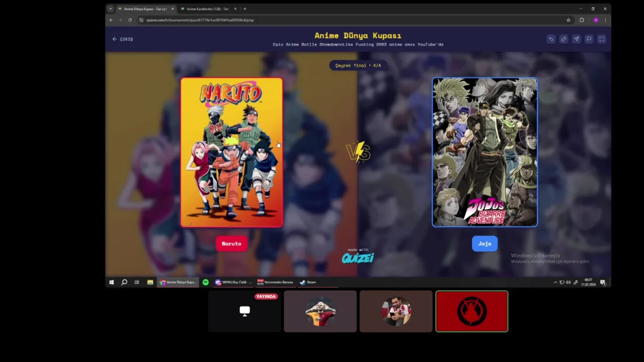Click the site info icon in address bar
This screenshot has height=362, width=644.
pos(141,20)
